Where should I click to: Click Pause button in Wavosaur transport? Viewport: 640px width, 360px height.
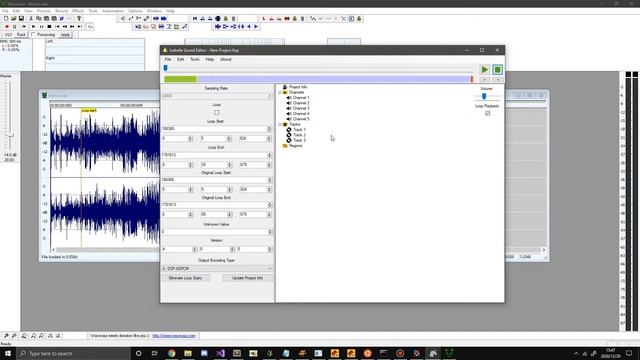(x=41, y=27)
